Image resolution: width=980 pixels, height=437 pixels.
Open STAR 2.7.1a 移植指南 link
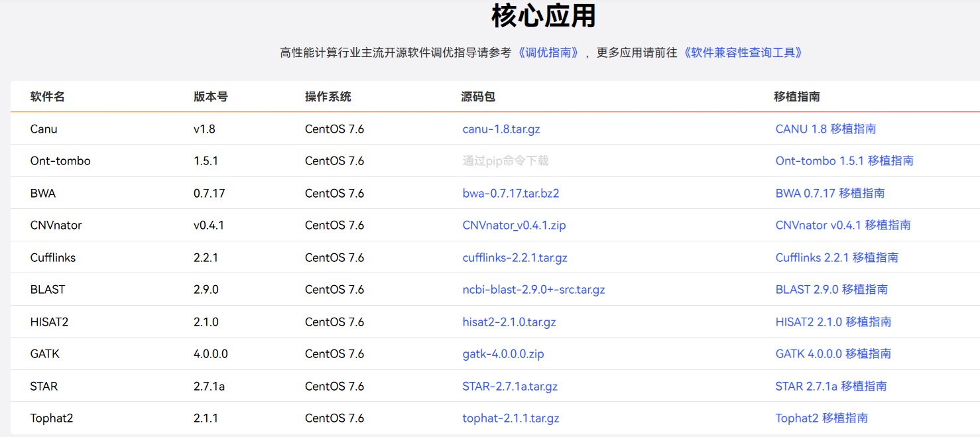(831, 386)
